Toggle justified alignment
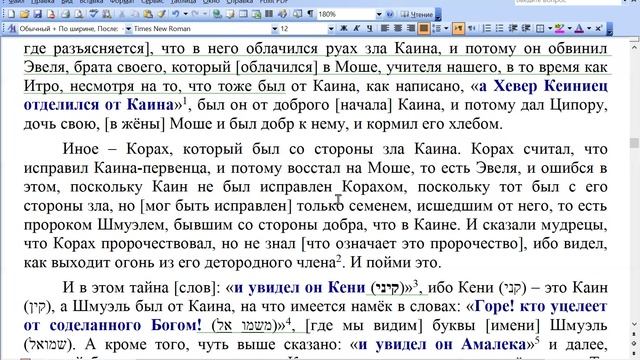Viewport: 640px width, 360px height. (424, 28)
